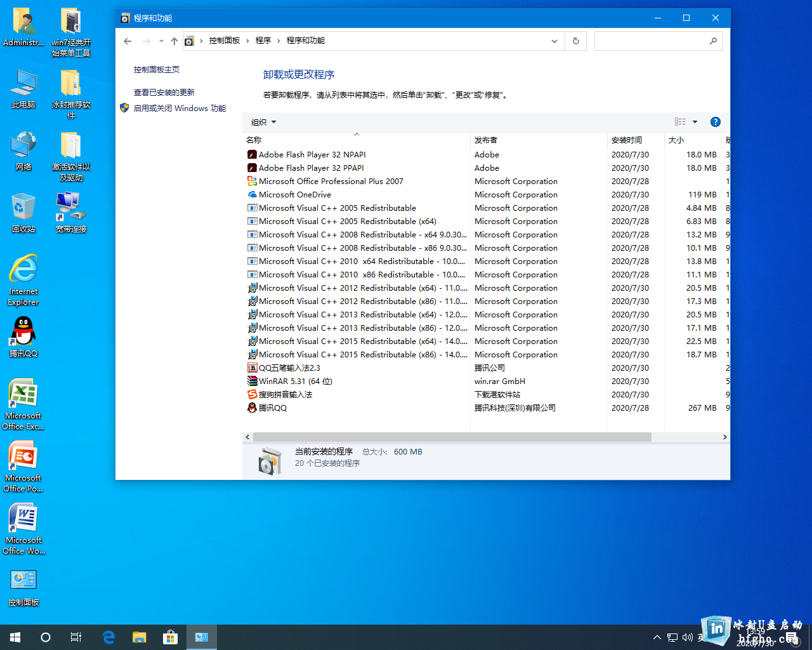Open the recent locations dropdown arrow
The height and width of the screenshot is (650, 812).
pos(161,41)
